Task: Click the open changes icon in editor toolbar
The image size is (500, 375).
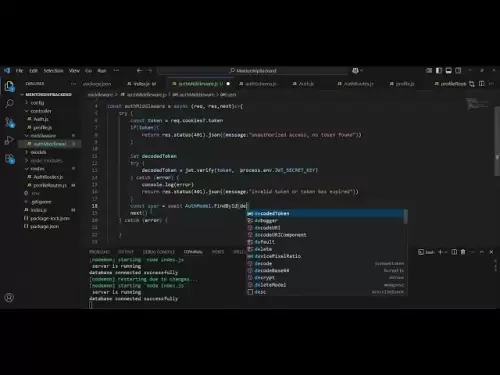Action: coord(472,84)
